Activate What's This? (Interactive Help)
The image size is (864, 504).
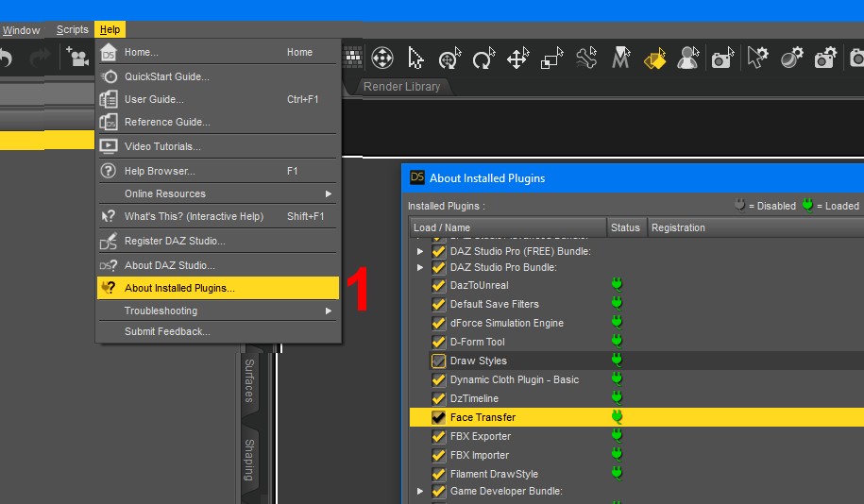click(x=218, y=216)
